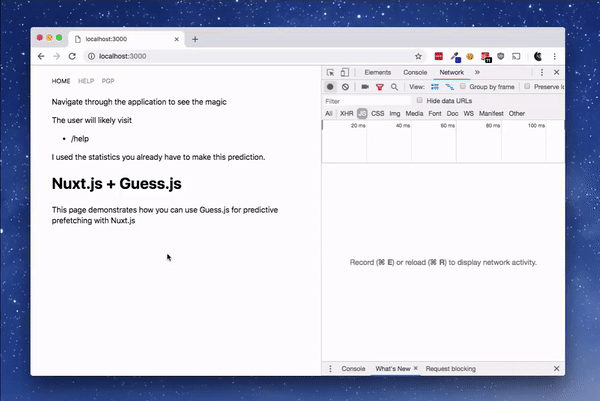Screen dimensions: 600x401
Task: Filter network requests by CSS
Action: click(x=377, y=114)
